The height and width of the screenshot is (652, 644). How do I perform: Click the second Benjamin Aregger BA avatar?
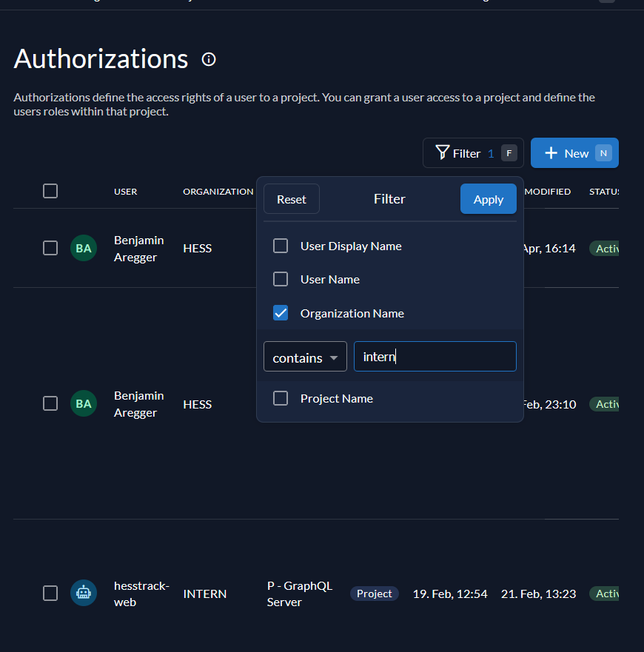tap(84, 404)
